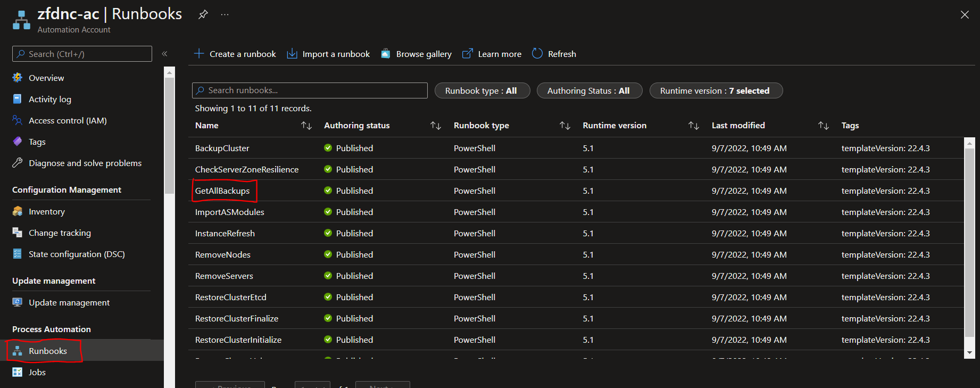Sort by Authoring status column arrows
The height and width of the screenshot is (388, 980).
(436, 126)
